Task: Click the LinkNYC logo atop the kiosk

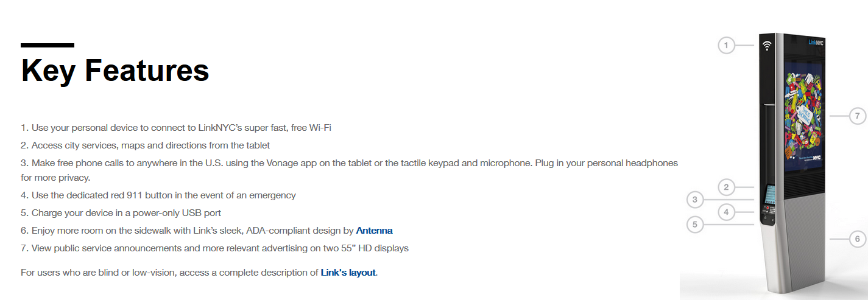Action: [816, 43]
